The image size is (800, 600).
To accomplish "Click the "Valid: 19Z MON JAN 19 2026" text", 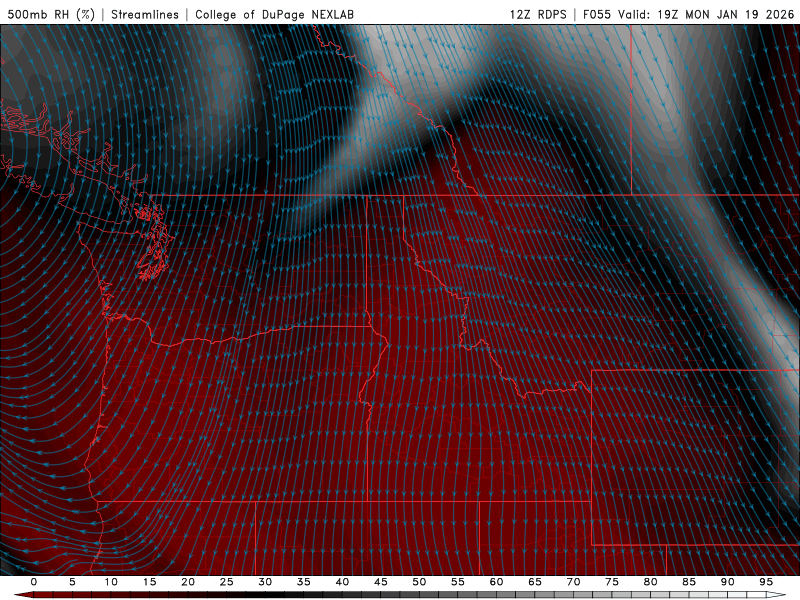I will coord(707,14).
